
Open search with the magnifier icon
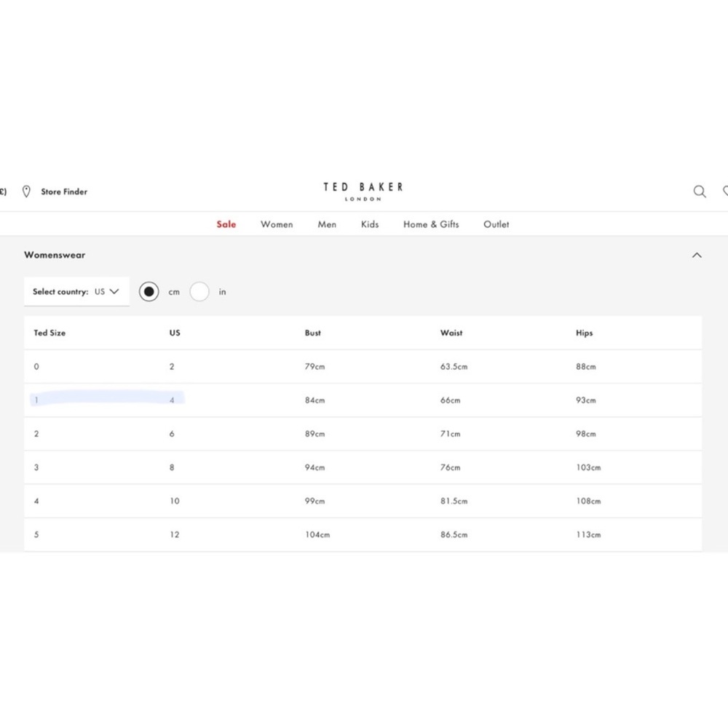(700, 191)
